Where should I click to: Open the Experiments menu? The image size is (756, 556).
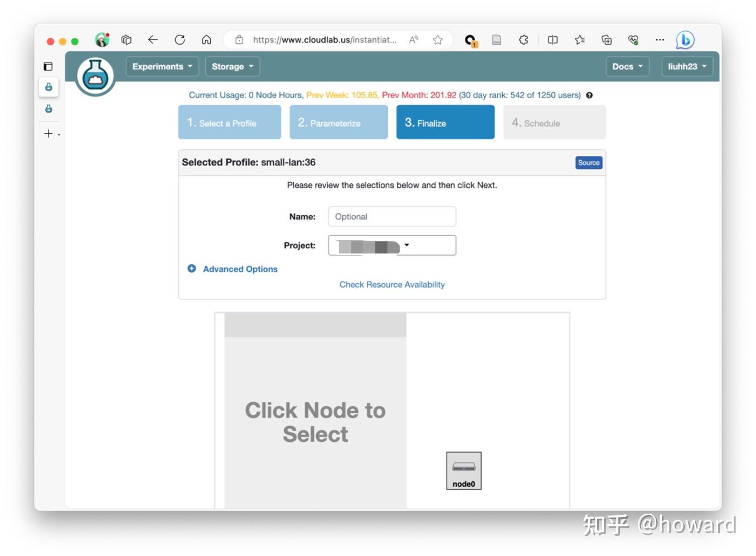161,66
